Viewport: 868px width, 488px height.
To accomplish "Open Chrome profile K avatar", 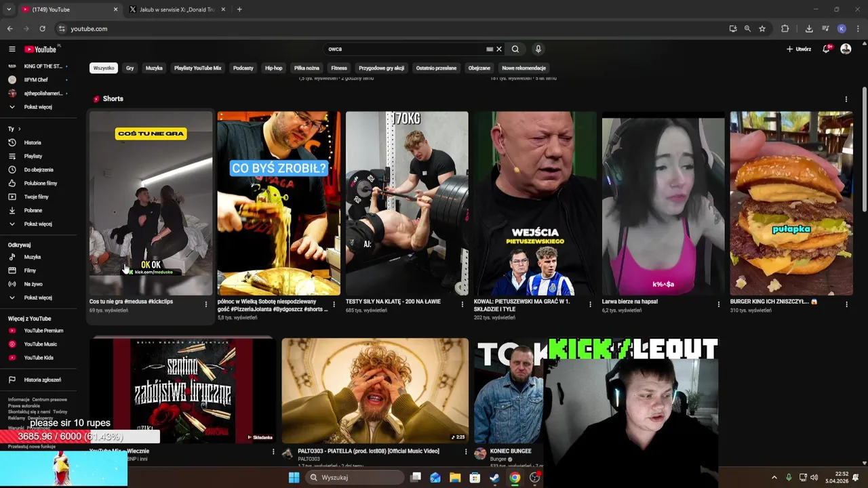I will pyautogui.click(x=842, y=28).
